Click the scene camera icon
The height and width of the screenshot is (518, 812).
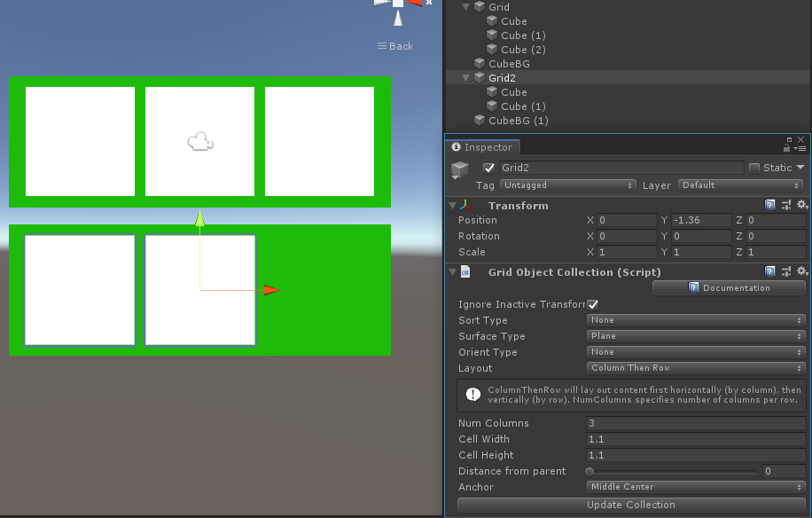pyautogui.click(x=199, y=141)
